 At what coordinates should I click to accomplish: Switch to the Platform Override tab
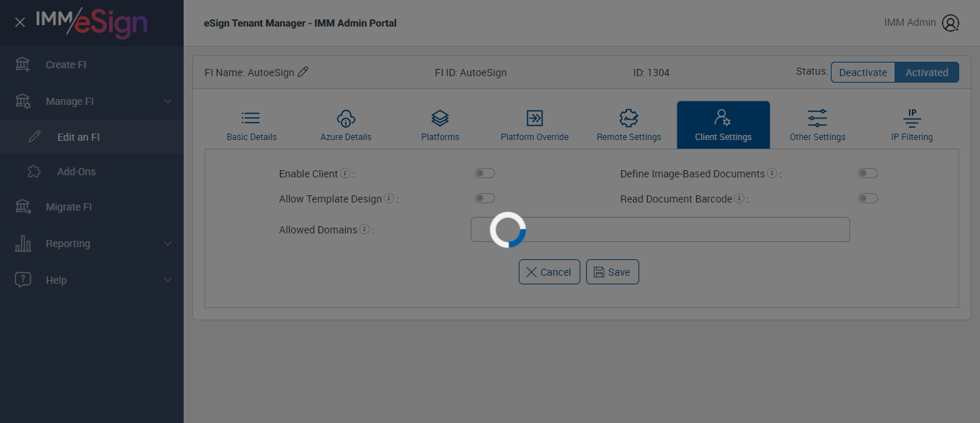click(x=534, y=125)
